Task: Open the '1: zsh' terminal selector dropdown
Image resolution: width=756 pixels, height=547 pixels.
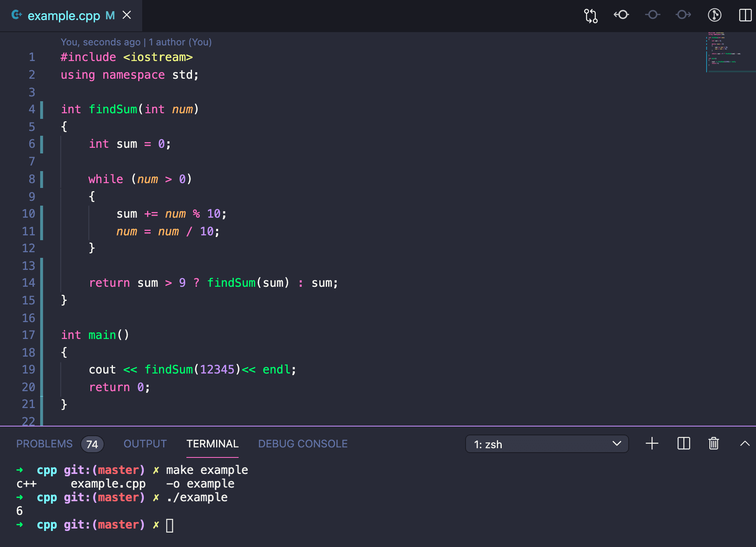Action: coord(547,444)
